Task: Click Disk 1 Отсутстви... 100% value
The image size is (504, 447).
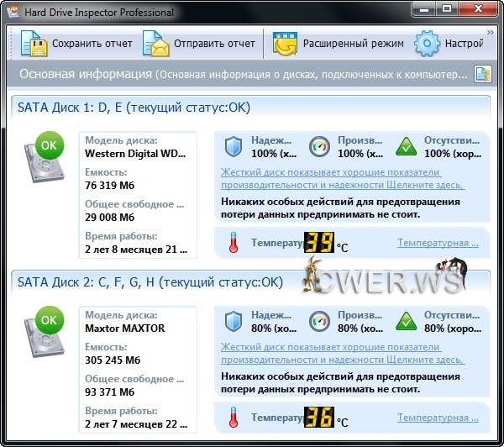Action: click(453, 154)
